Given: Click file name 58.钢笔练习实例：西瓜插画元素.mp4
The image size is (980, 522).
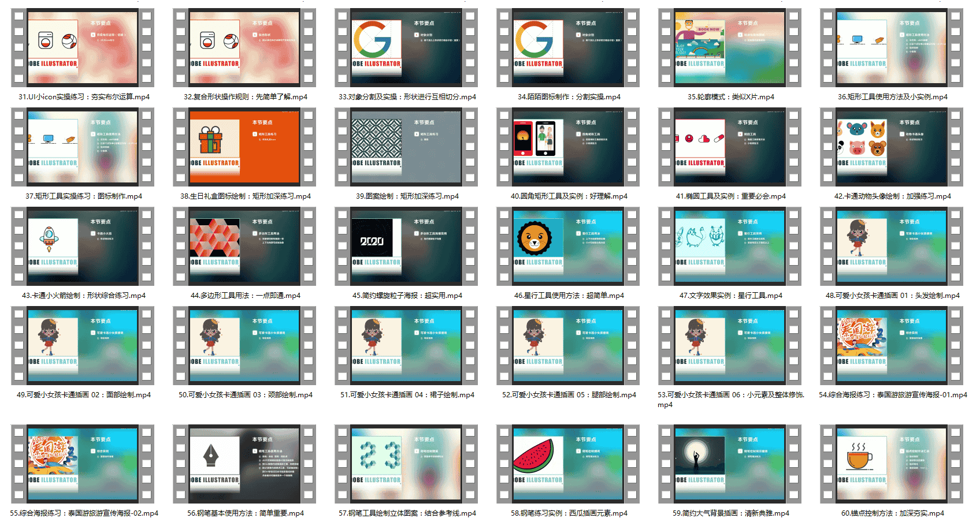Looking at the screenshot, I should tap(569, 513).
